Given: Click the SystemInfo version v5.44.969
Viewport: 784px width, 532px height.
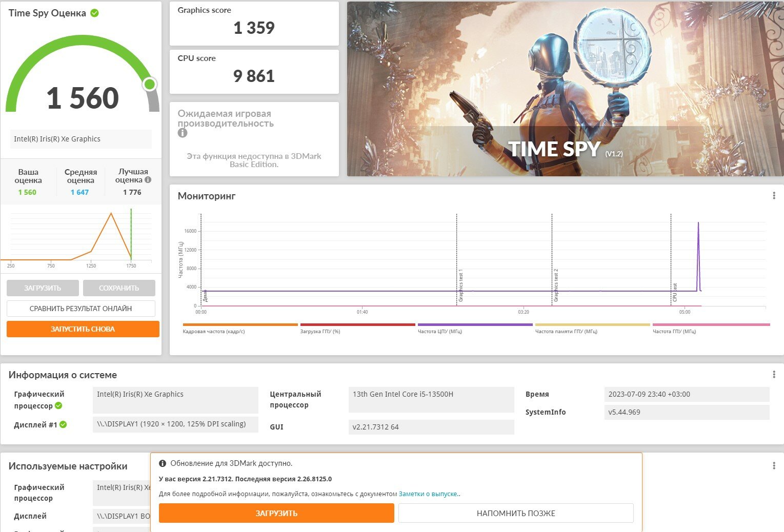Looking at the screenshot, I should coord(687,412).
